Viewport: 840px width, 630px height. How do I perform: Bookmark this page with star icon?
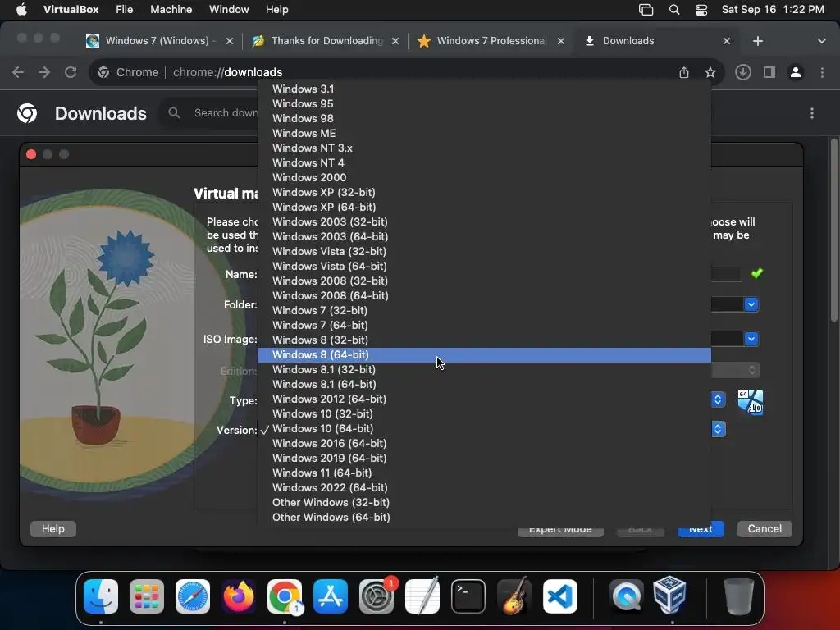(710, 72)
